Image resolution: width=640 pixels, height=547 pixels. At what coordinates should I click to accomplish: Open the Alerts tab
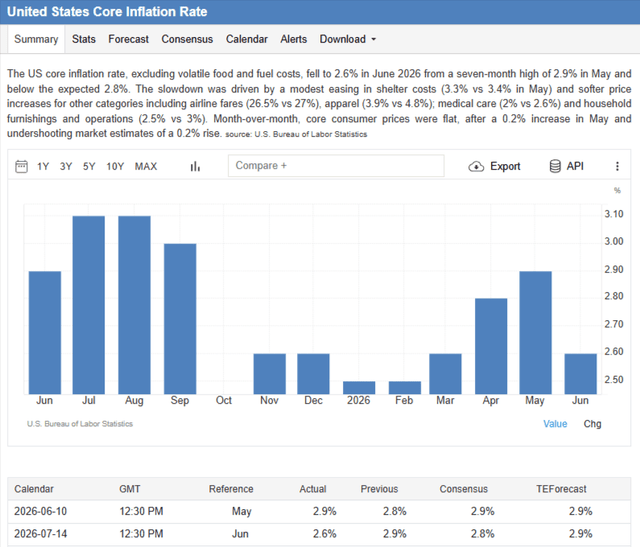point(293,39)
